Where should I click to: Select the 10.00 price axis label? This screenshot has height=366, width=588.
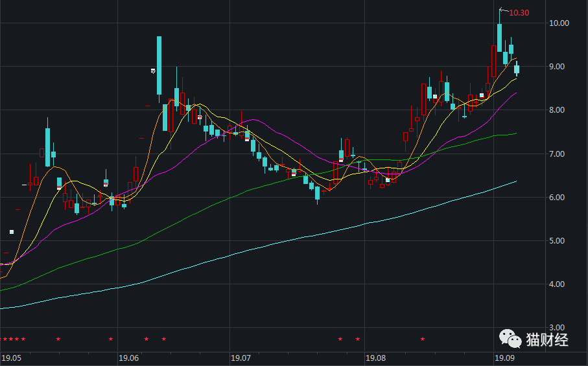click(x=559, y=23)
